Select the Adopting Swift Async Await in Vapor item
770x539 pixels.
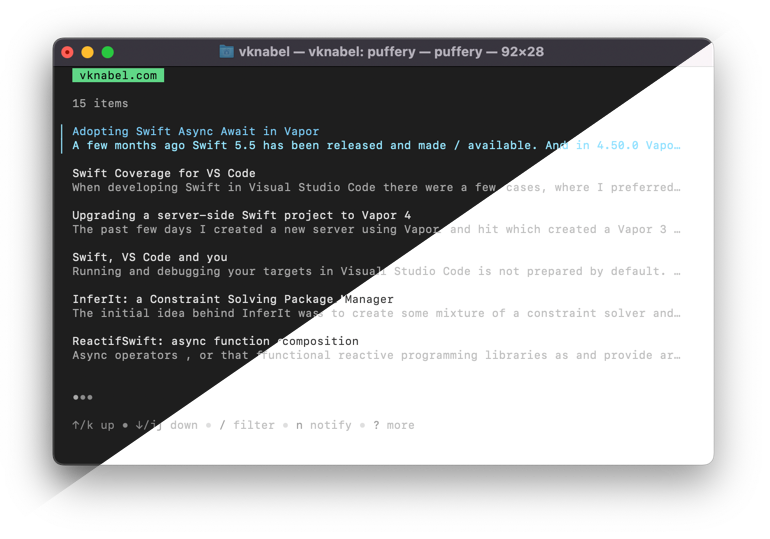tap(195, 131)
